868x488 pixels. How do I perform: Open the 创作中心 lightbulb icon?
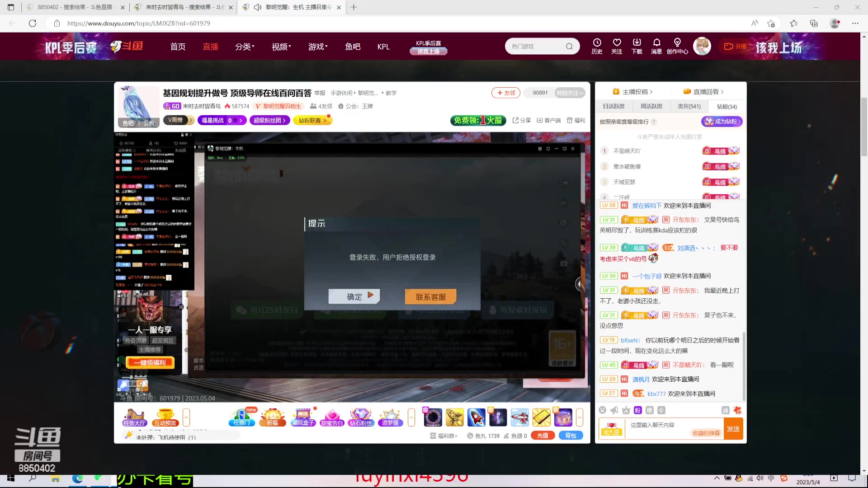pyautogui.click(x=677, y=46)
